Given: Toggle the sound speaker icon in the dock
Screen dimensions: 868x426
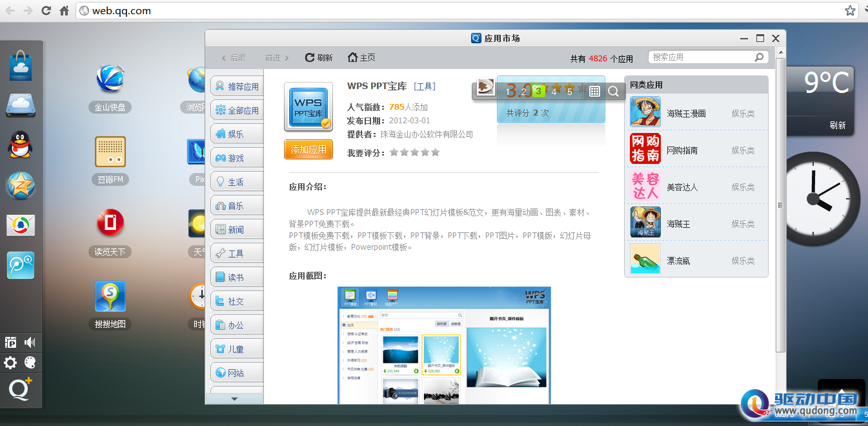Looking at the screenshot, I should pyautogui.click(x=30, y=342).
